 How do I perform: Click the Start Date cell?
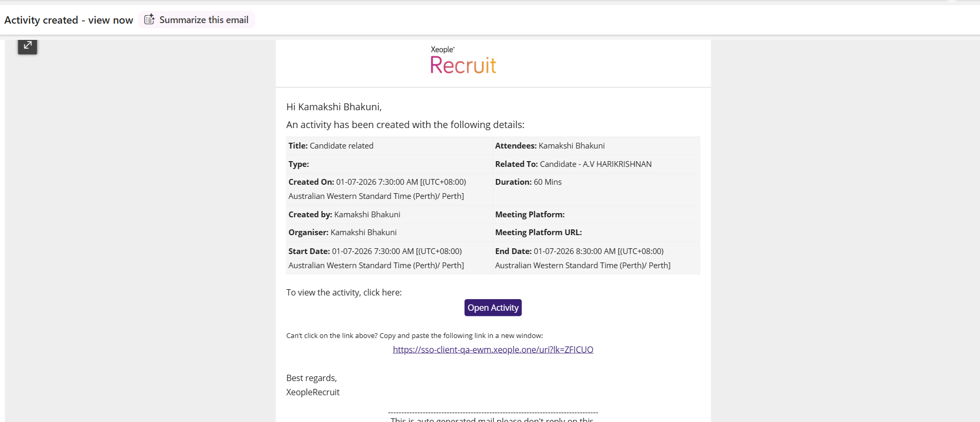389,258
